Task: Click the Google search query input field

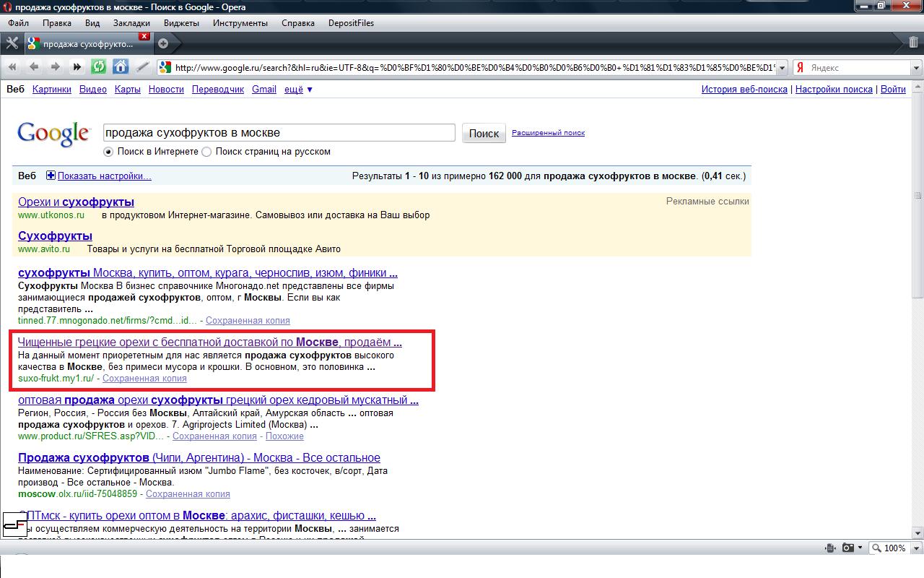Action: (279, 133)
